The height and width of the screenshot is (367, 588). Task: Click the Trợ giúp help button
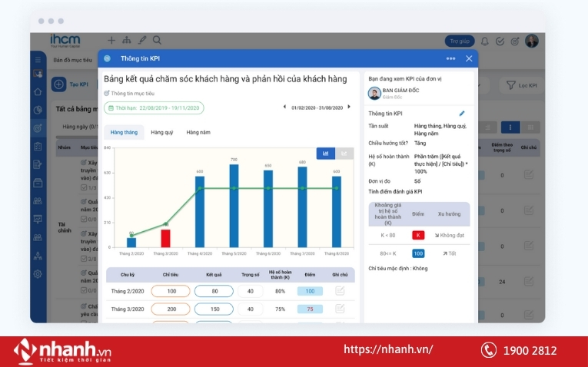pos(459,41)
